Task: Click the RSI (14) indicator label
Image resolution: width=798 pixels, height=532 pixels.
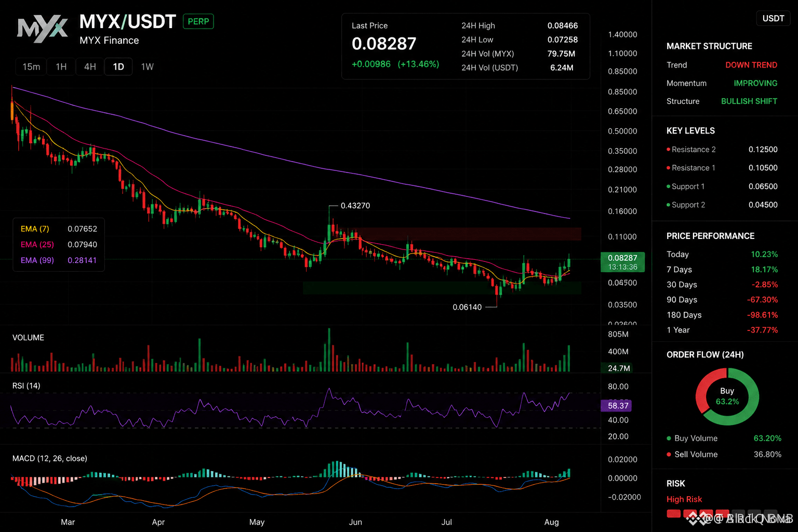Action: (x=26, y=385)
